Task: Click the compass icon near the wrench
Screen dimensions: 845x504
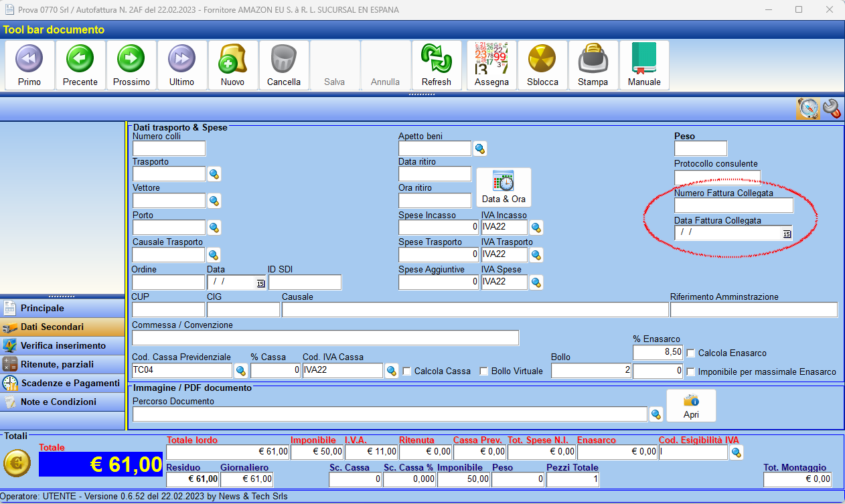Action: [x=808, y=108]
